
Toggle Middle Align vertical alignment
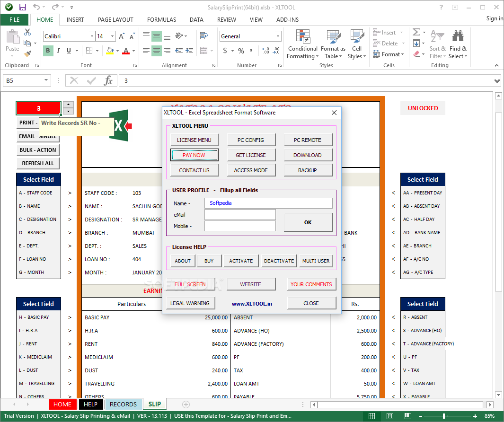[x=157, y=35]
